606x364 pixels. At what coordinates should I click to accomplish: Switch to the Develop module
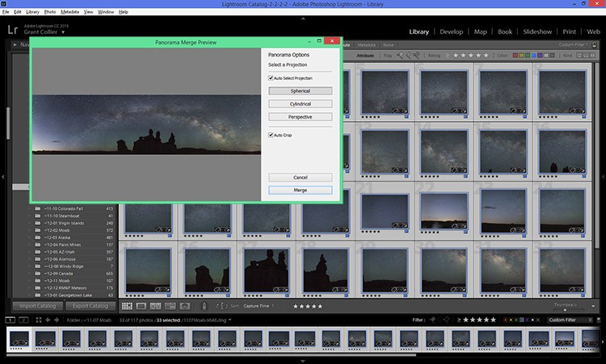click(x=451, y=31)
